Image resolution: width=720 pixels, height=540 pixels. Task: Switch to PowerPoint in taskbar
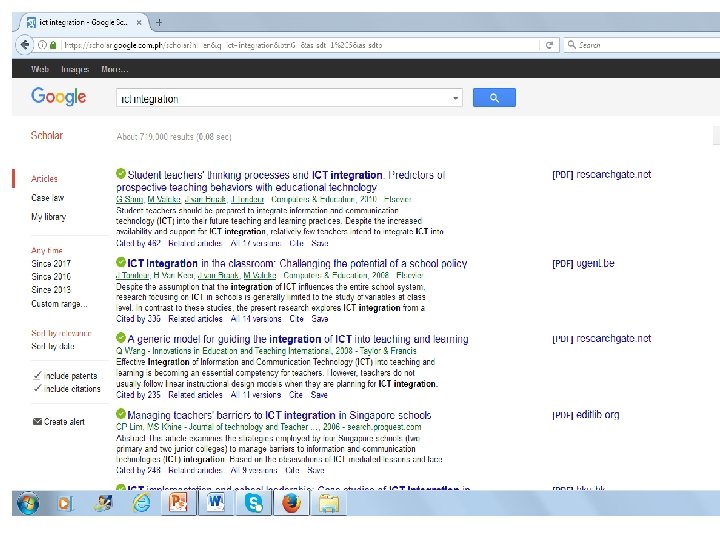[178, 502]
